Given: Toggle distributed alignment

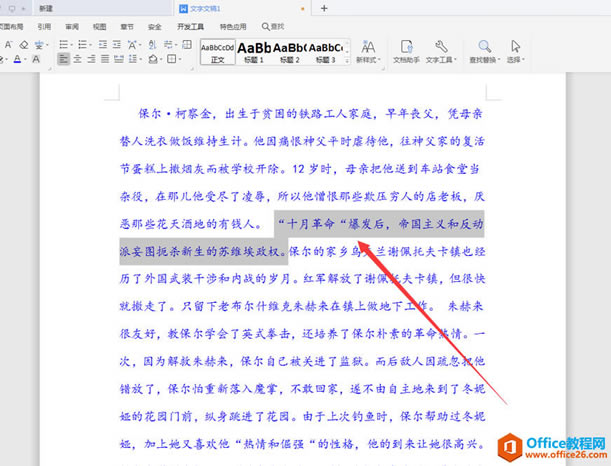Looking at the screenshot, I should 118,59.
